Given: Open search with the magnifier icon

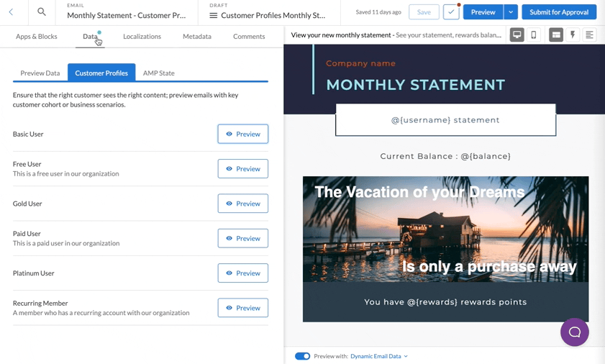Looking at the screenshot, I should (x=42, y=12).
